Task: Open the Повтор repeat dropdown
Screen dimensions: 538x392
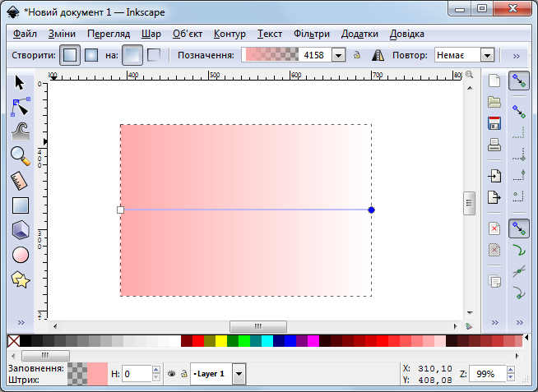Action: 486,55
